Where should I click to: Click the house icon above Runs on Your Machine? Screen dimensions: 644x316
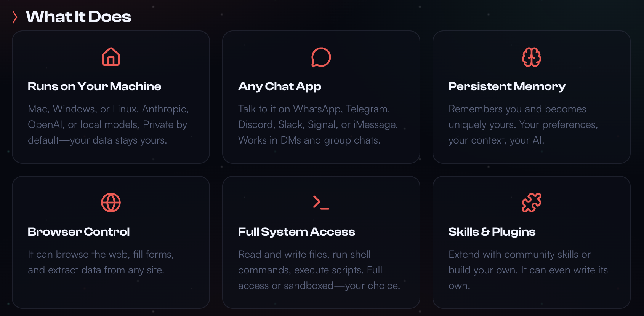click(x=111, y=57)
